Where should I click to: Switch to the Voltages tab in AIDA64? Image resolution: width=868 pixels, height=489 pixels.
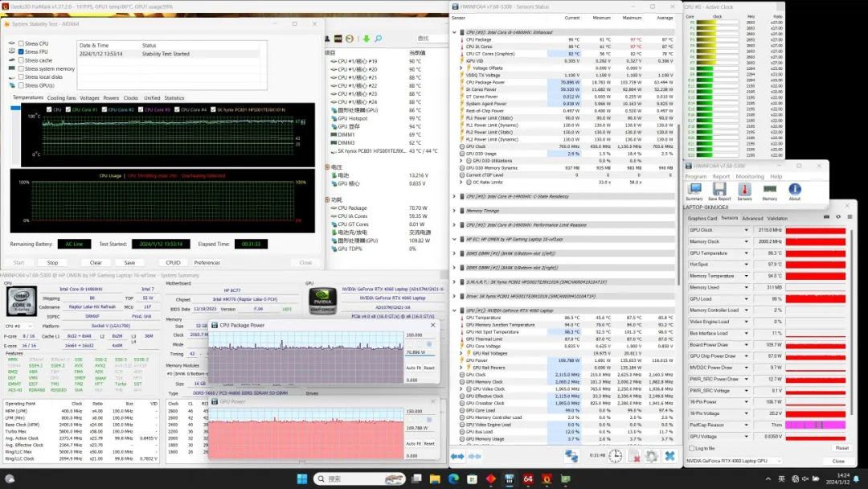coord(89,98)
